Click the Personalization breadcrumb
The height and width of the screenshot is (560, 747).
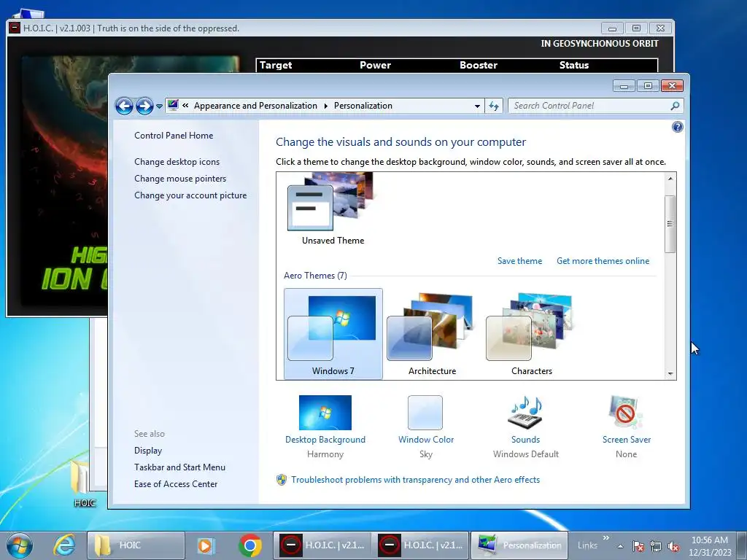pos(363,106)
